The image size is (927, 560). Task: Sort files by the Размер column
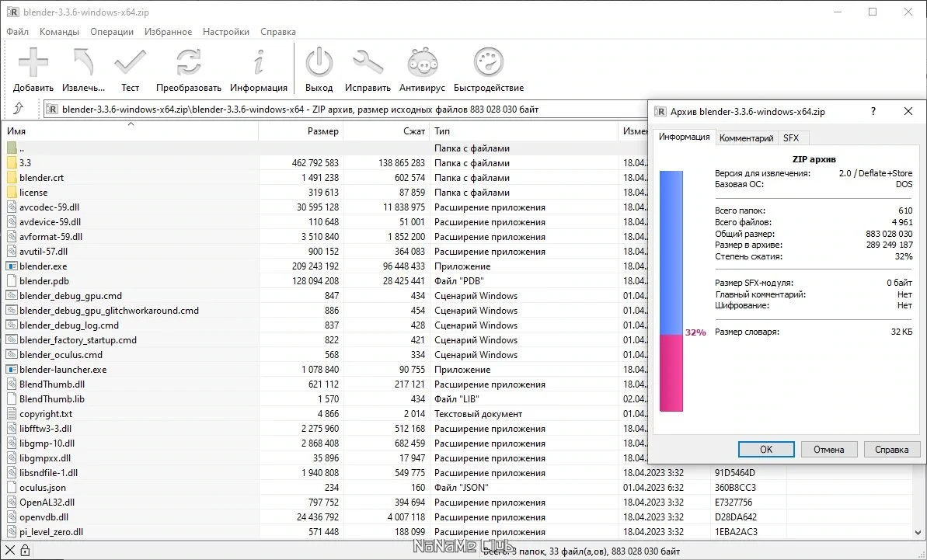pos(301,131)
